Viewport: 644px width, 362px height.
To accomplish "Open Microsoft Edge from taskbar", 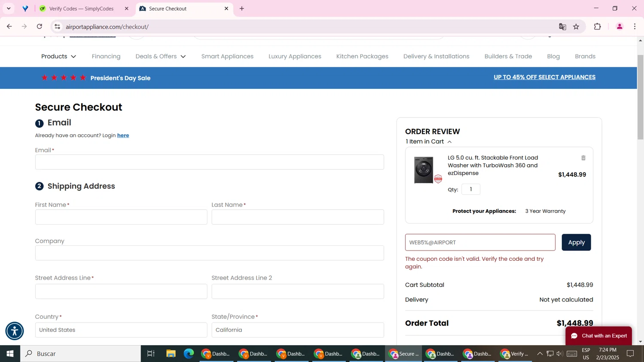I will pyautogui.click(x=189, y=354).
